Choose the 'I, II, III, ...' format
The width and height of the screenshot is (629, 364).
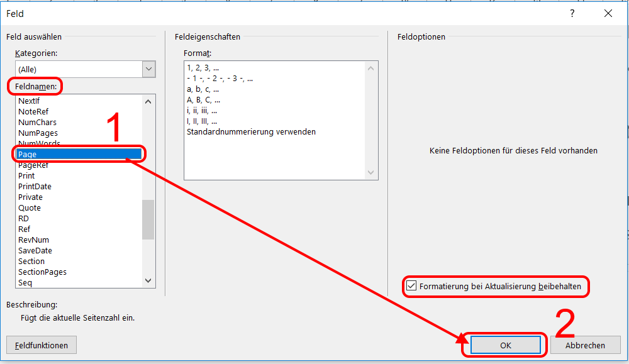pyautogui.click(x=201, y=121)
